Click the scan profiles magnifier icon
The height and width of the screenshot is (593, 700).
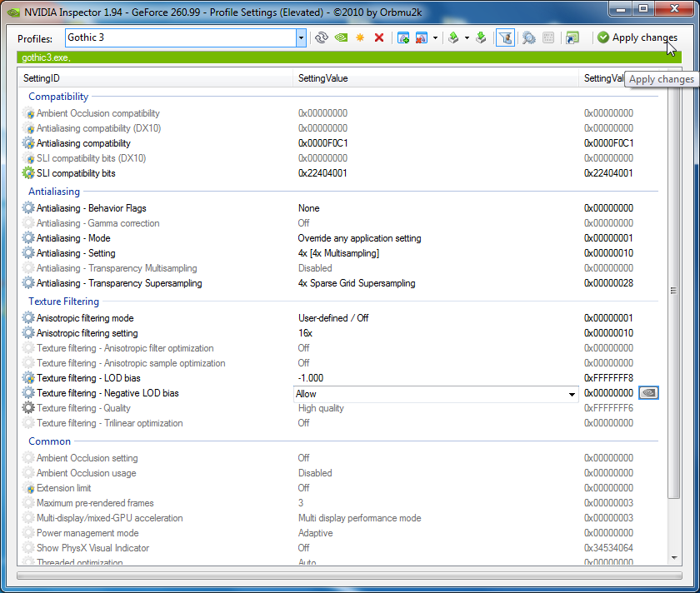click(x=528, y=37)
